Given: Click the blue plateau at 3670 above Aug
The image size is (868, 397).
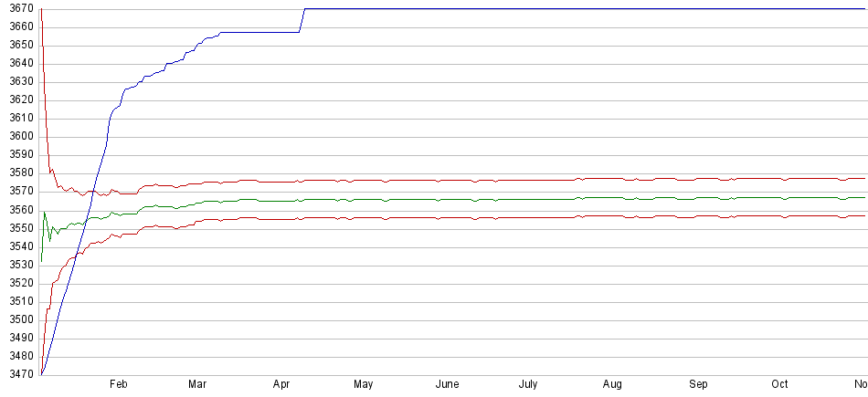Looking at the screenshot, I should [x=613, y=9].
